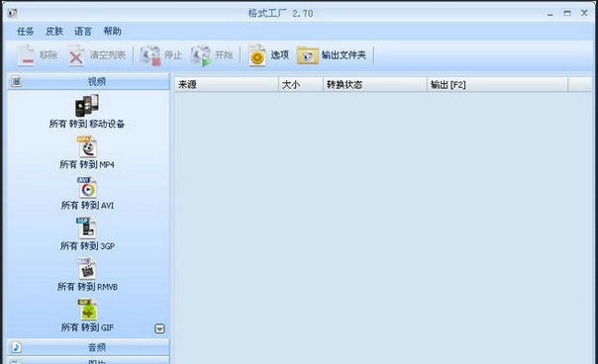Screen dimensions: 598x364
Task: Select the 所有 转到 RMVB icon
Action: click(87, 269)
